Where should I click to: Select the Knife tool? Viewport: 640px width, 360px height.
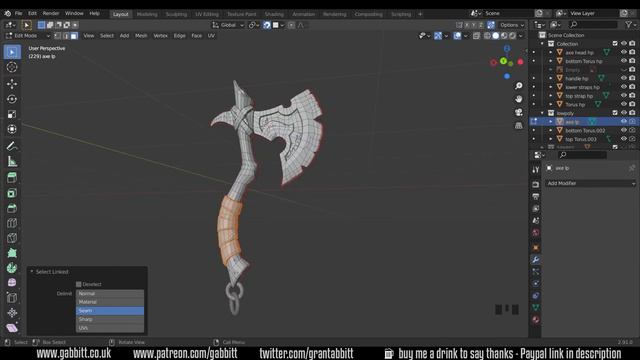pyautogui.click(x=12, y=238)
